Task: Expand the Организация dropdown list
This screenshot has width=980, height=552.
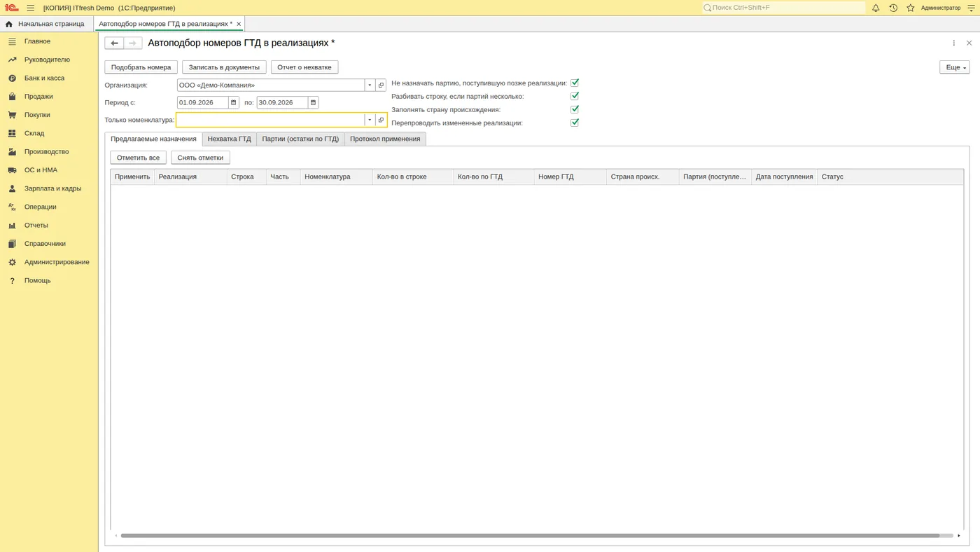Action: (370, 85)
